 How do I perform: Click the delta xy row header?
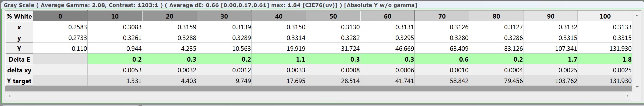pyautogui.click(x=19, y=70)
